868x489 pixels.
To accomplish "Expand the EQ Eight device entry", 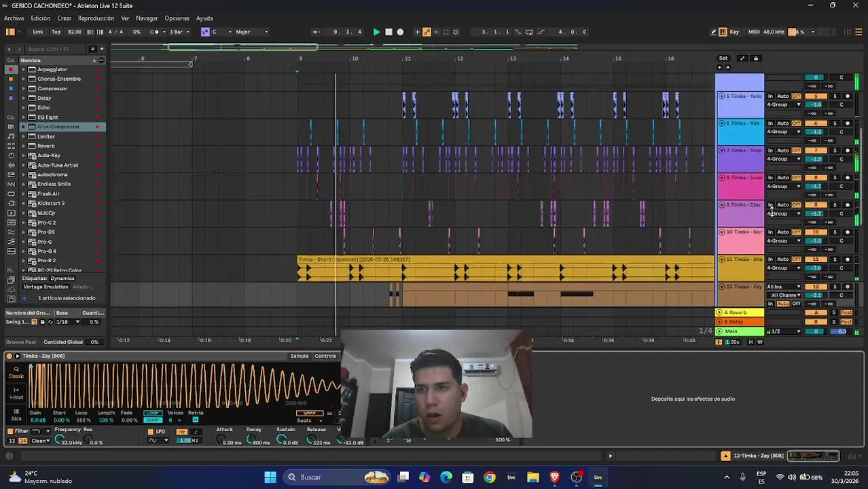I will [23, 117].
